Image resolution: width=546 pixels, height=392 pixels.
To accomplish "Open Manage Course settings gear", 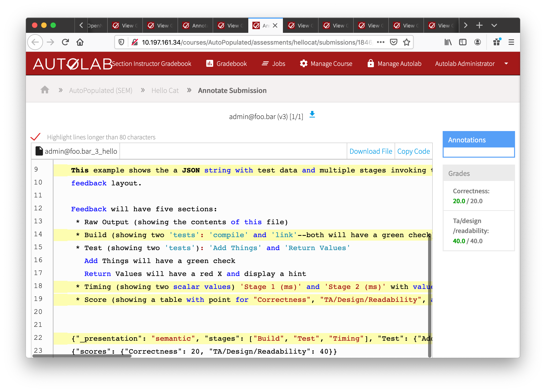I will (x=304, y=64).
